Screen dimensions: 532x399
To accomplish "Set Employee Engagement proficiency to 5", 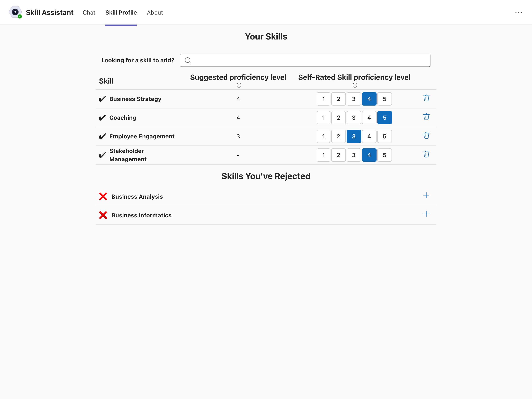I will click(385, 136).
